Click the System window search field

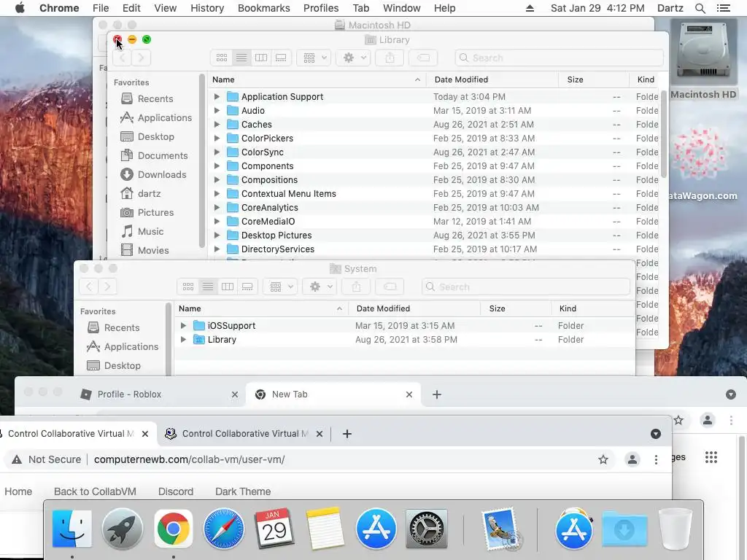click(x=525, y=287)
